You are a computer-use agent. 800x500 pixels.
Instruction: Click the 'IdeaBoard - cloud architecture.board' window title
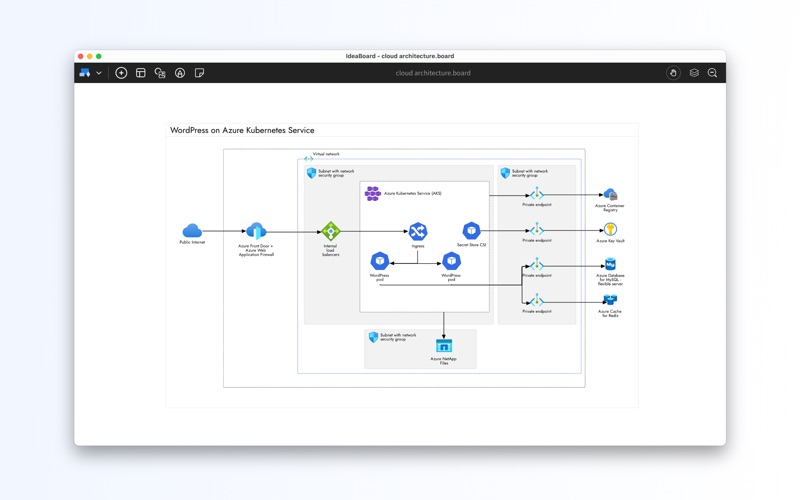[x=399, y=56]
